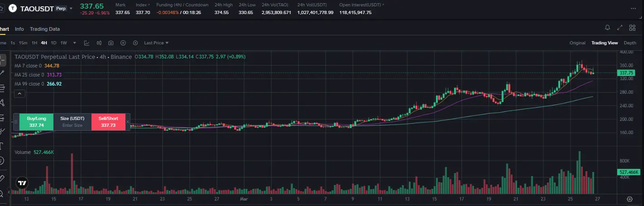
Task: Select the ruler measure tool
Action: (2, 178)
